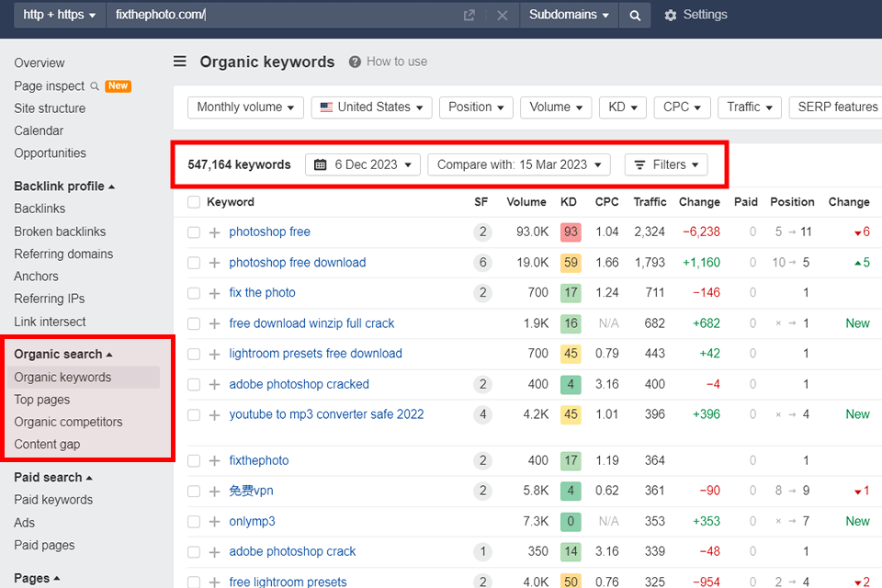Click plus icon for '免费vpn' keyword
The width and height of the screenshot is (882, 588).
[214, 492]
